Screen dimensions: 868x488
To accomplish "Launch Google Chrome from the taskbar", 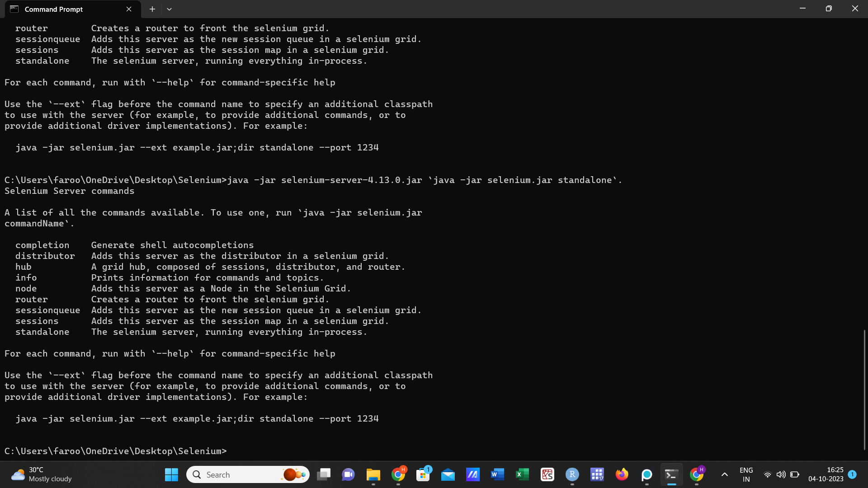I will [398, 474].
